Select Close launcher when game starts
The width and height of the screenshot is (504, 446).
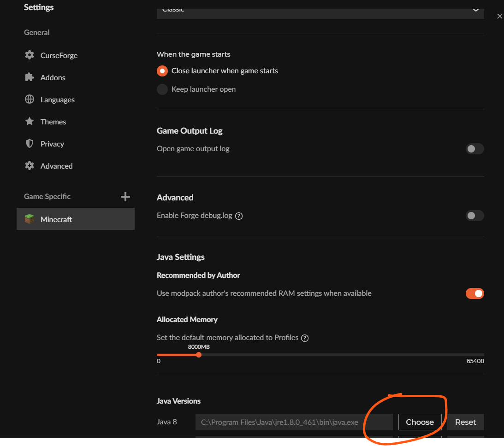(162, 71)
